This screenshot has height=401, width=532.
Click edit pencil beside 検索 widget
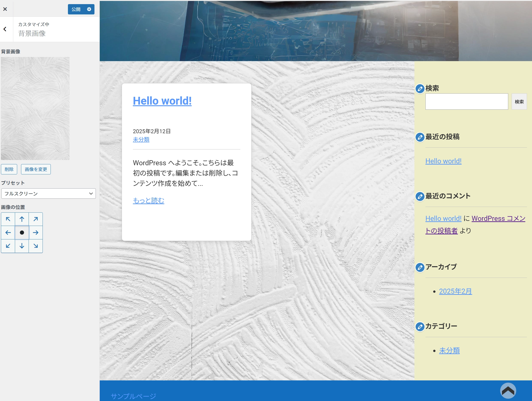tap(420, 89)
